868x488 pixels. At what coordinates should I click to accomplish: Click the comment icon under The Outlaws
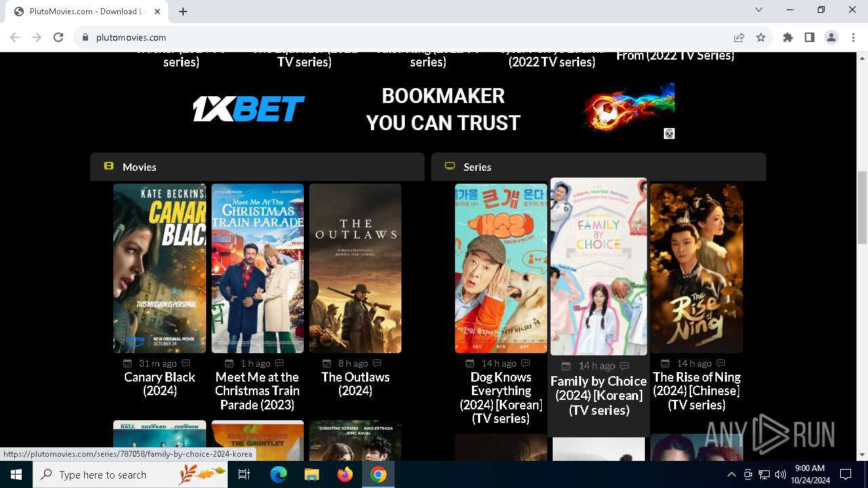point(377,363)
